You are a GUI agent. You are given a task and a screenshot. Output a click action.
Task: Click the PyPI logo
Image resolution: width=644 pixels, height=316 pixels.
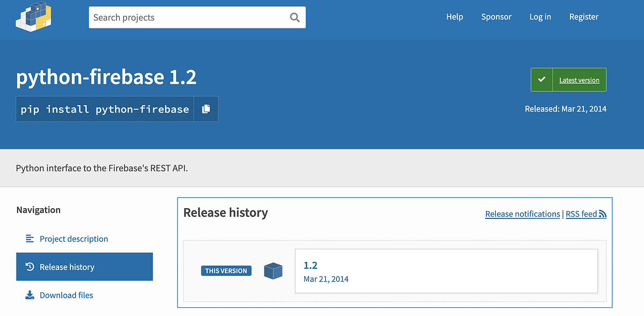(33, 17)
